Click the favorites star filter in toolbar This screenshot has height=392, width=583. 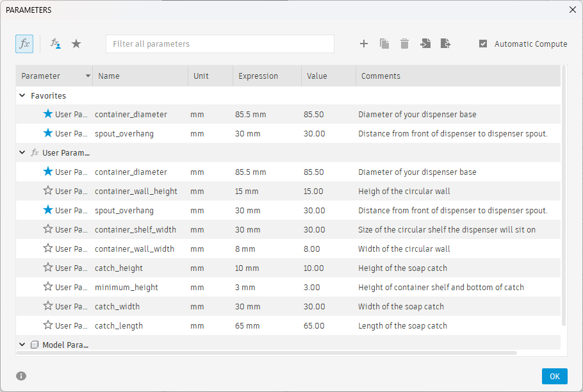click(x=76, y=44)
